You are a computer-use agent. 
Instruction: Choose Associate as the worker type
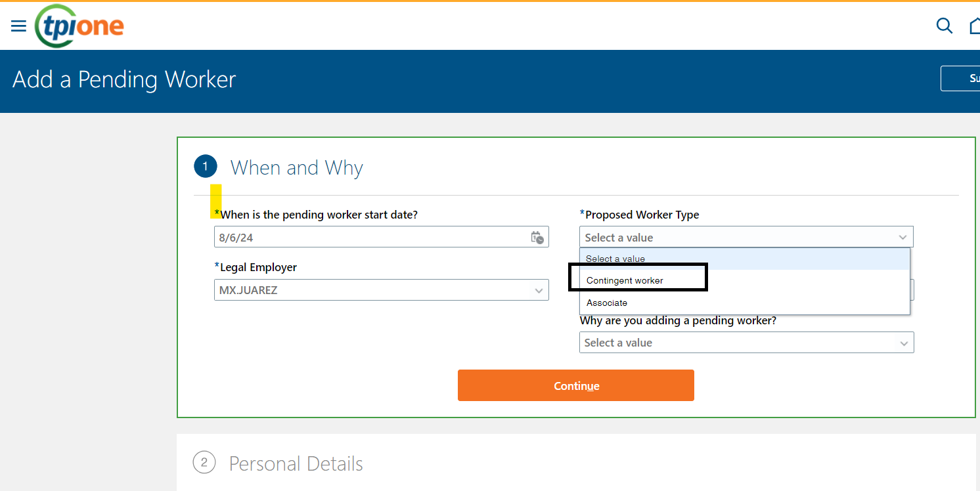pyautogui.click(x=607, y=303)
